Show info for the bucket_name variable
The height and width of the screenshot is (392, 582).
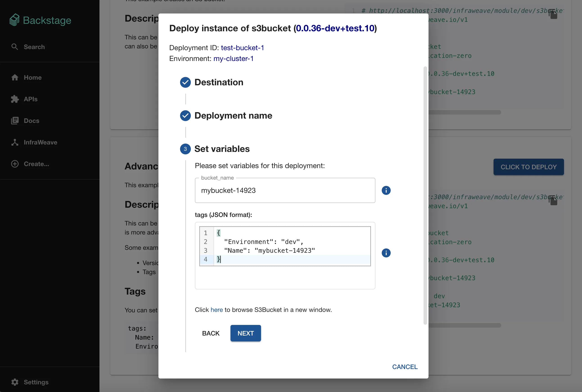(x=386, y=191)
